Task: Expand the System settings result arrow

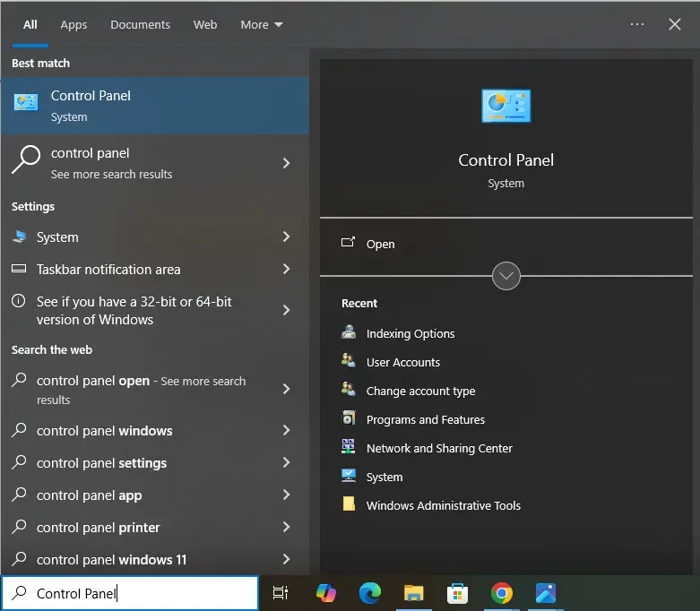Action: (286, 237)
